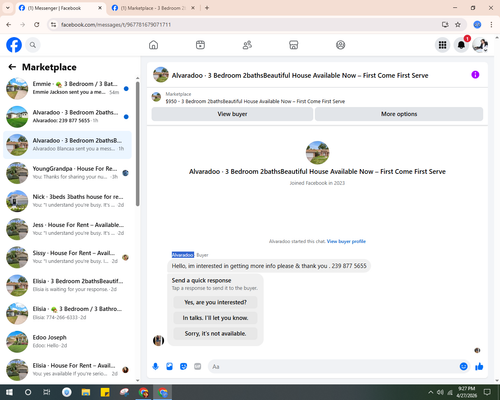This screenshot has width=500, height=400.
Task: Click the More options button
Action: click(x=399, y=114)
